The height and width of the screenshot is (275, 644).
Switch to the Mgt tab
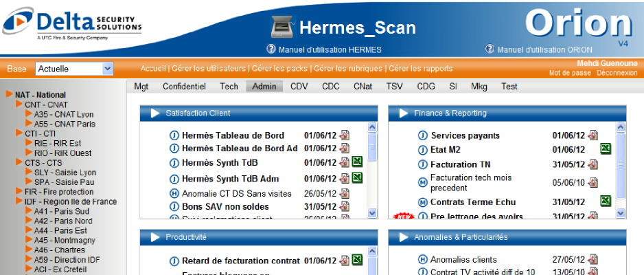141,87
